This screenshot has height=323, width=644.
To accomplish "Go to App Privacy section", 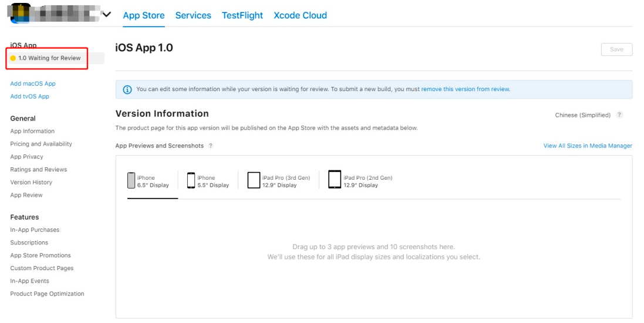I will click(x=26, y=157).
